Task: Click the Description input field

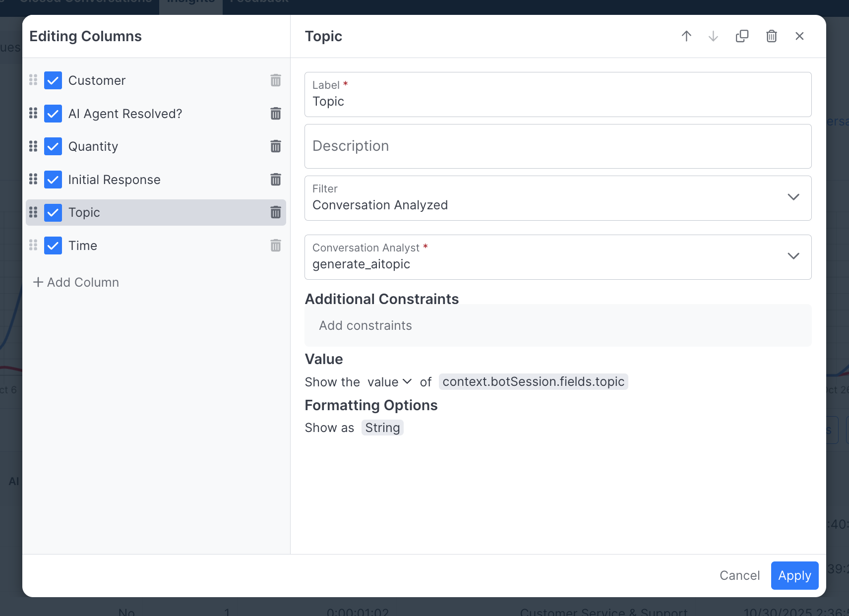Action: (557, 146)
